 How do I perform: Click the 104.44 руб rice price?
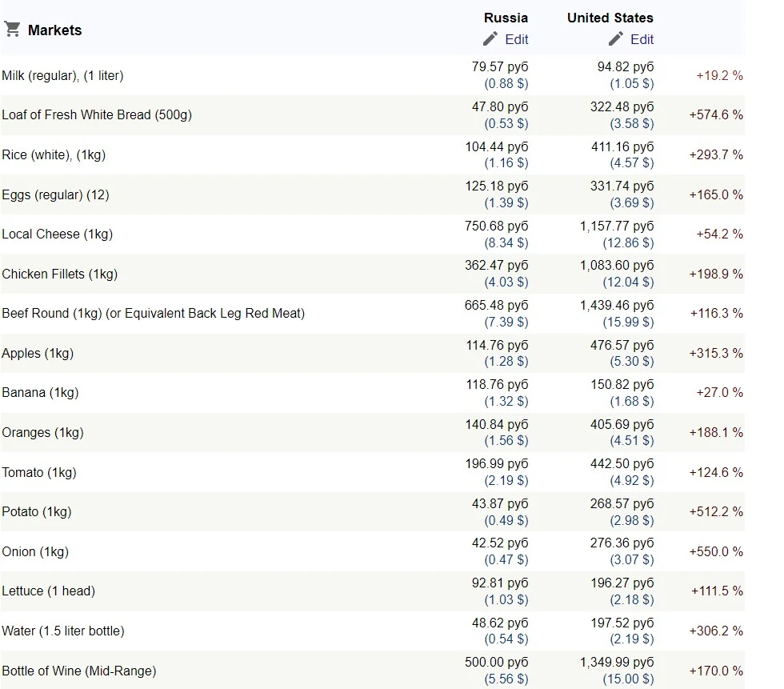(x=497, y=147)
